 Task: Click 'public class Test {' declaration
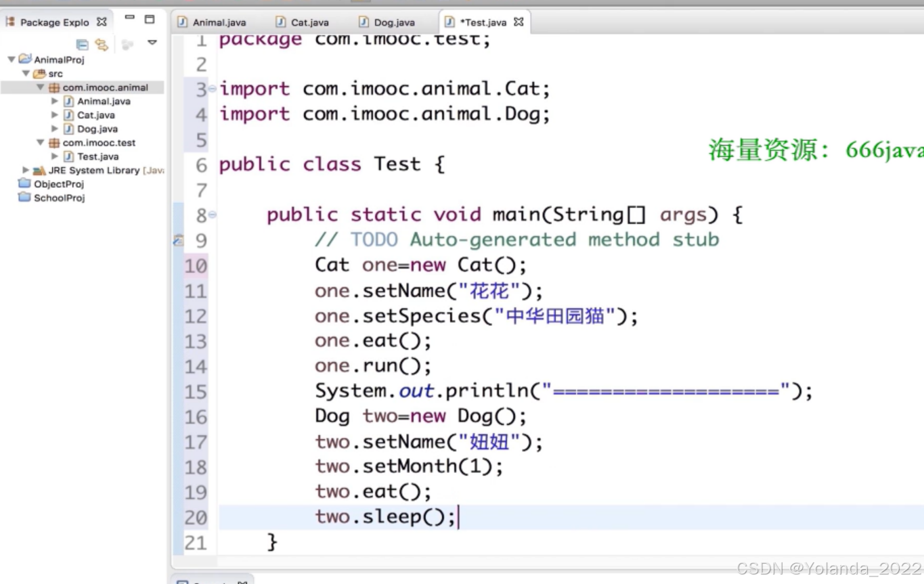tap(332, 164)
